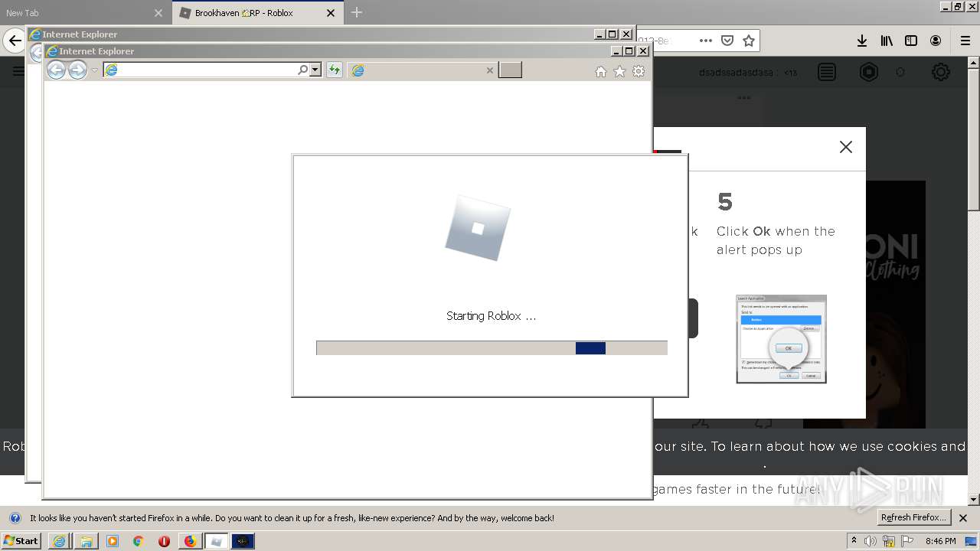Click the Starting Roblox progress bar
Screen dimensions: 980x551
[492, 348]
